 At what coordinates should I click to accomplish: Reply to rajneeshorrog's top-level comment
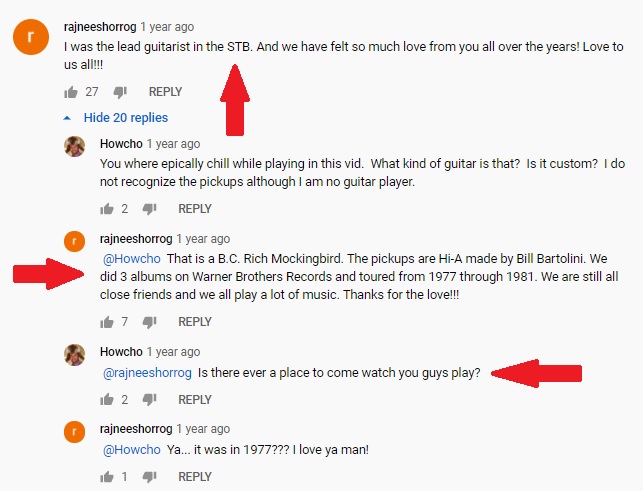pos(165,92)
